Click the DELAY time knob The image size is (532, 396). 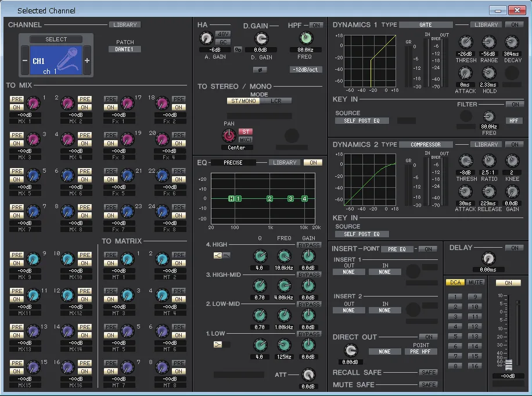pos(488,258)
